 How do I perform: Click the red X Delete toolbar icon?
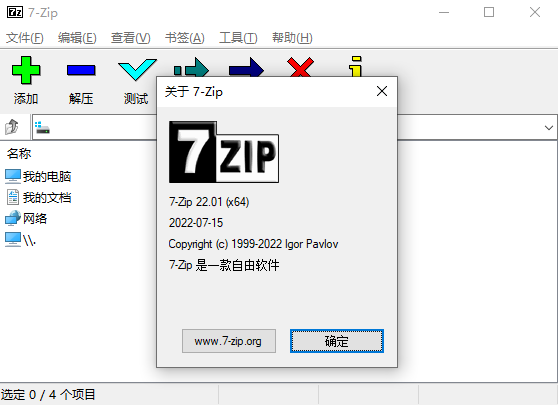coord(301,67)
